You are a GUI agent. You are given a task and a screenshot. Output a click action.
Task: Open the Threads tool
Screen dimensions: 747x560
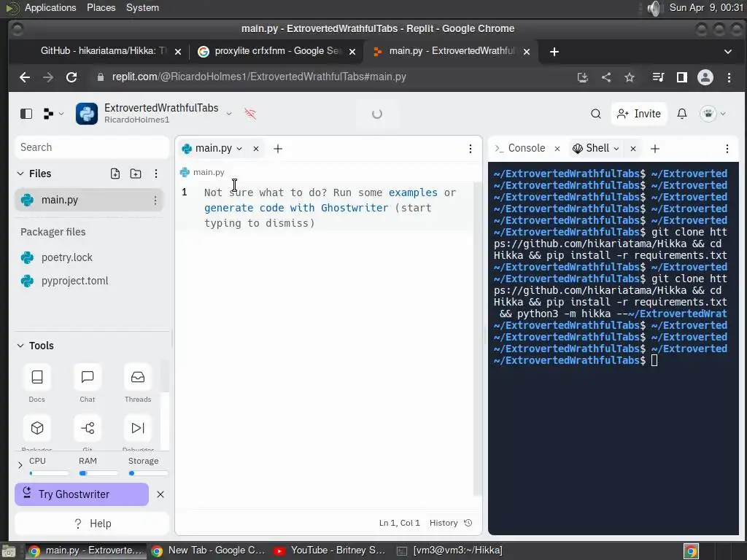[x=138, y=383]
